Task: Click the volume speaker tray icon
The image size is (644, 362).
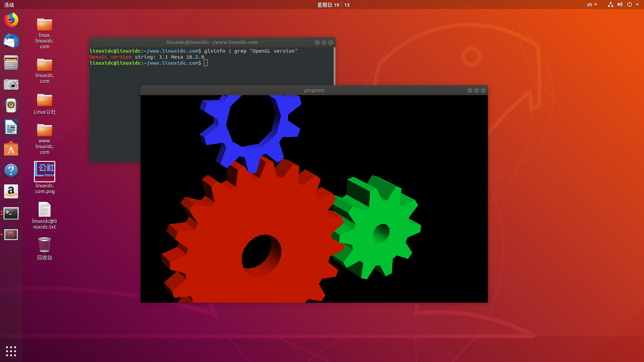Action: pyautogui.click(x=620, y=5)
